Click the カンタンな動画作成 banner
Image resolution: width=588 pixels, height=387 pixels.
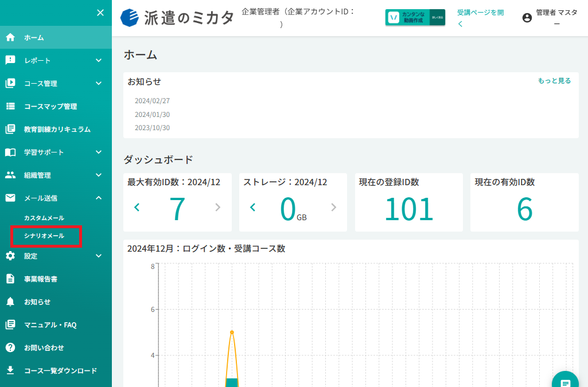415,17
